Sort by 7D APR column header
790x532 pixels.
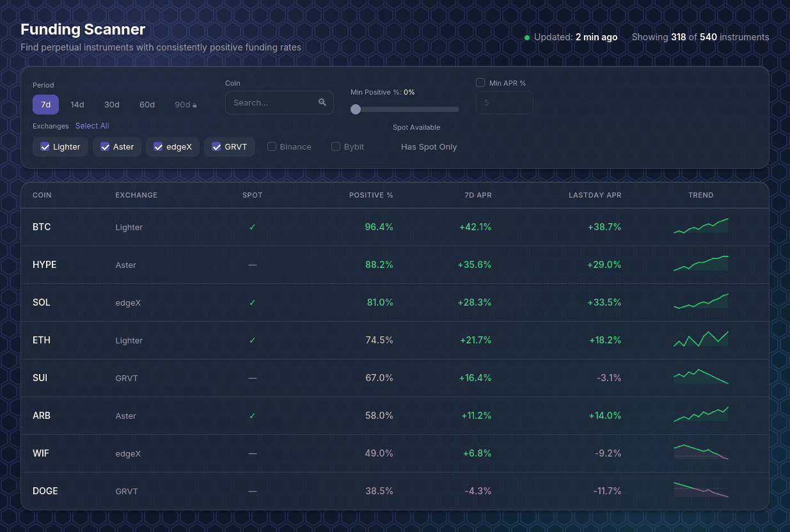click(x=478, y=195)
